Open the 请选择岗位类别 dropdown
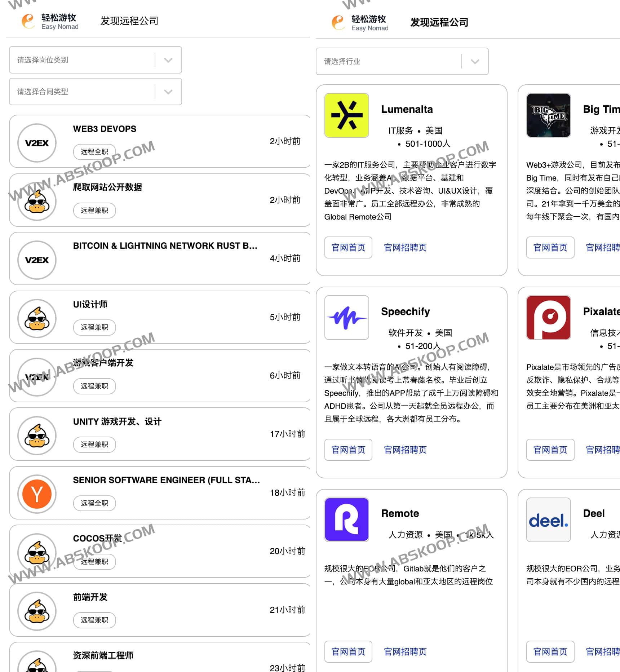Viewport: 620px width, 672px height. pyautogui.click(x=96, y=60)
